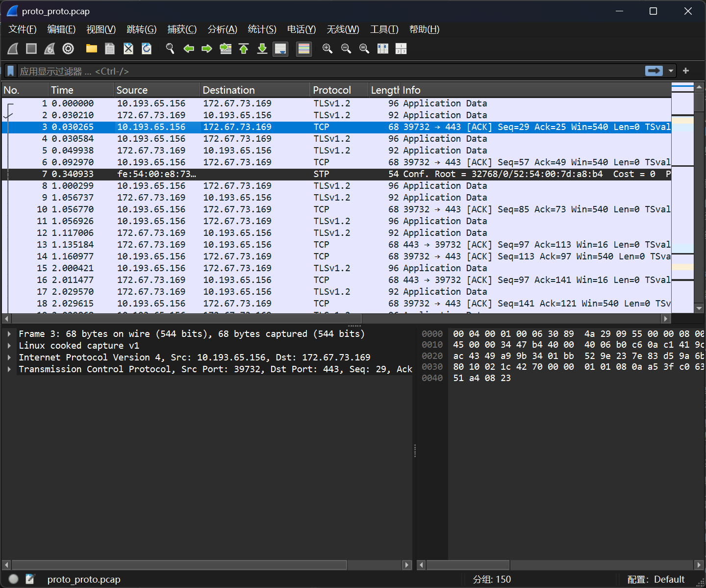The width and height of the screenshot is (706, 588).
Task: Restart the current capture
Action: click(x=50, y=49)
